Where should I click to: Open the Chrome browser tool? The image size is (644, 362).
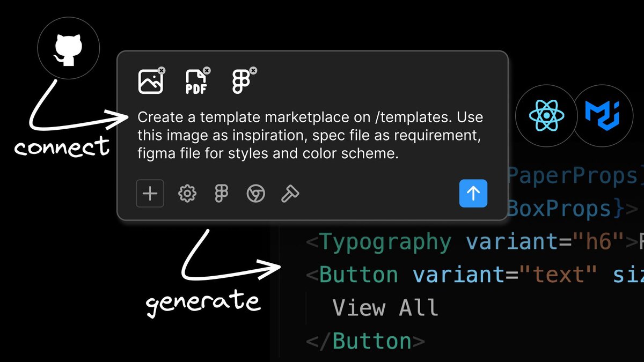pos(256,194)
